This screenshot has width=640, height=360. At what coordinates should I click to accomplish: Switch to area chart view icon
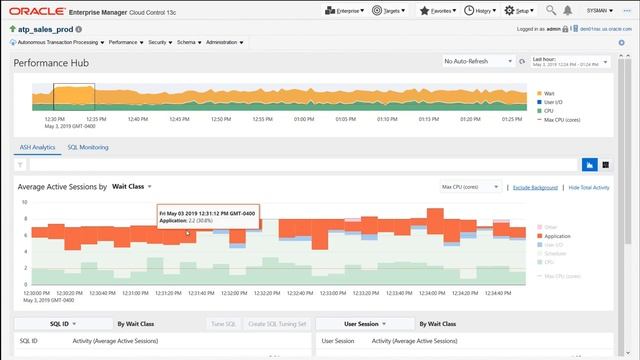coord(589,165)
